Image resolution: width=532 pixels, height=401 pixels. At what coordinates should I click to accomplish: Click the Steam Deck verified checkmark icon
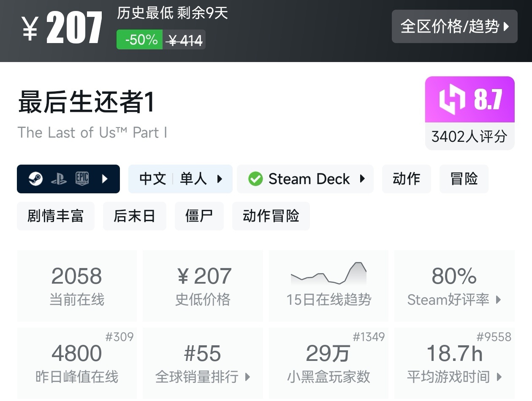(x=255, y=179)
